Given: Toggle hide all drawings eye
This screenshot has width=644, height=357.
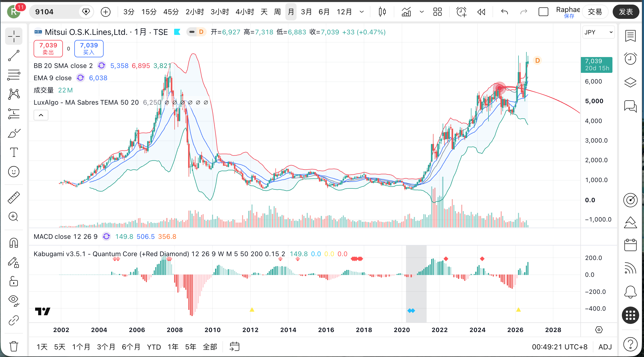Looking at the screenshot, I should coord(14,301).
